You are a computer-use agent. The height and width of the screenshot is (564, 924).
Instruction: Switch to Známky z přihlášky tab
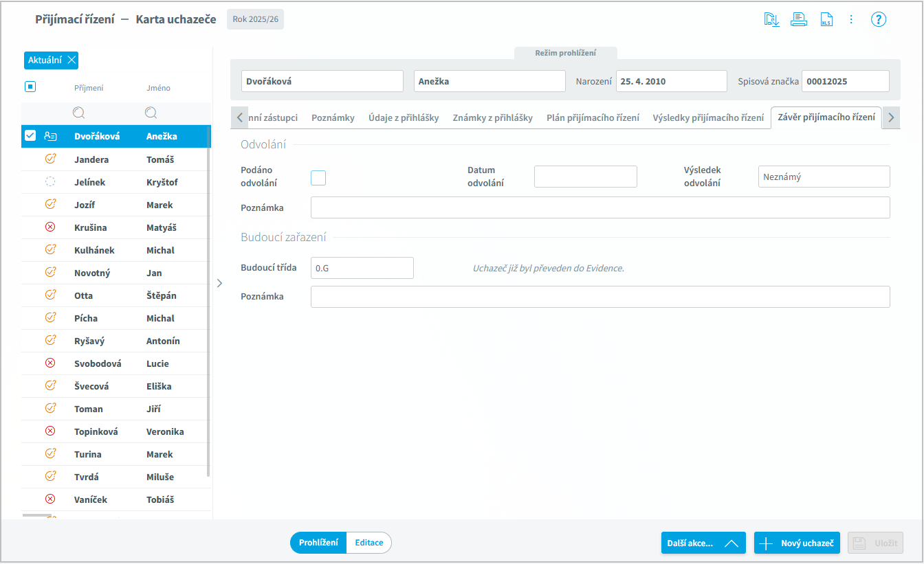tap(492, 117)
